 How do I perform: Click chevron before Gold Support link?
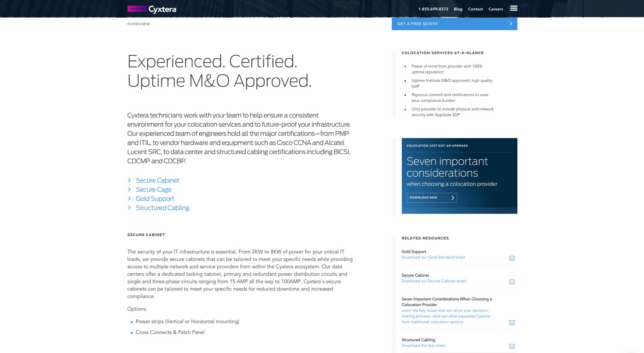click(129, 198)
